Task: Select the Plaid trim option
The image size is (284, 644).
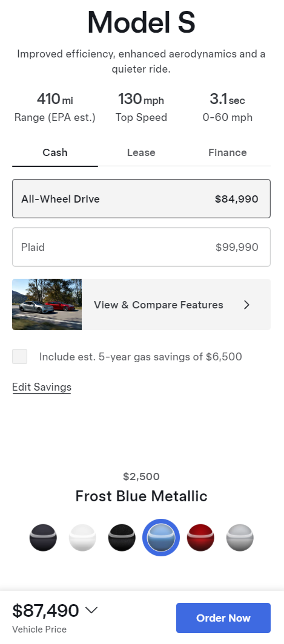Action: [141, 247]
